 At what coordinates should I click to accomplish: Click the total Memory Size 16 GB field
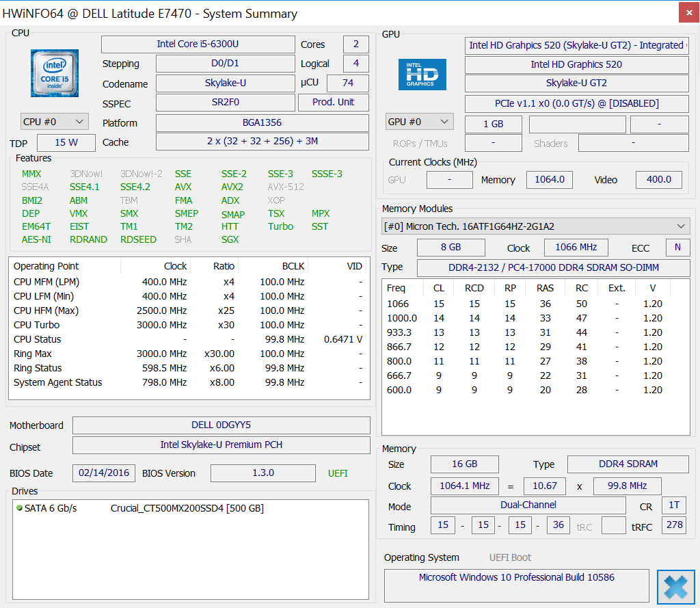point(464,464)
